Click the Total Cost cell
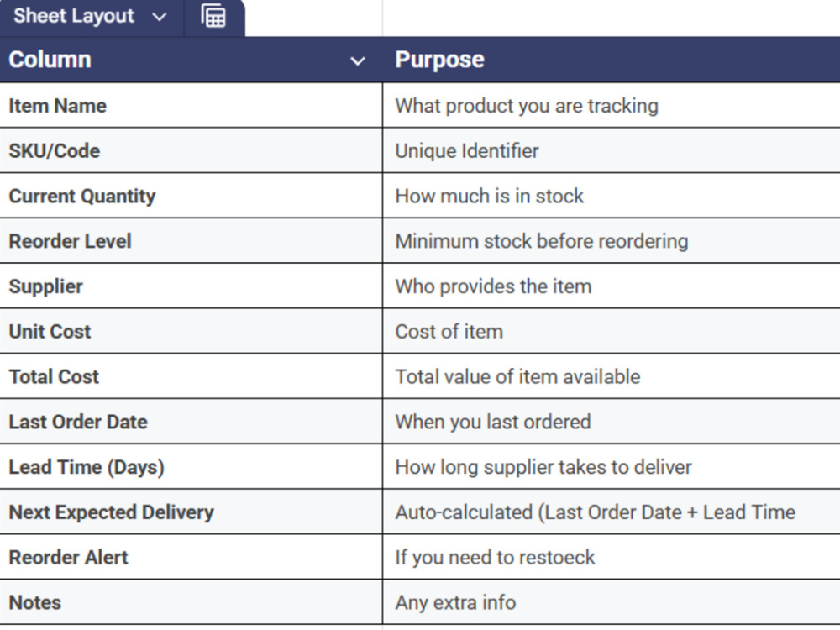Viewport: 840px width, 630px height. pyautogui.click(x=192, y=376)
